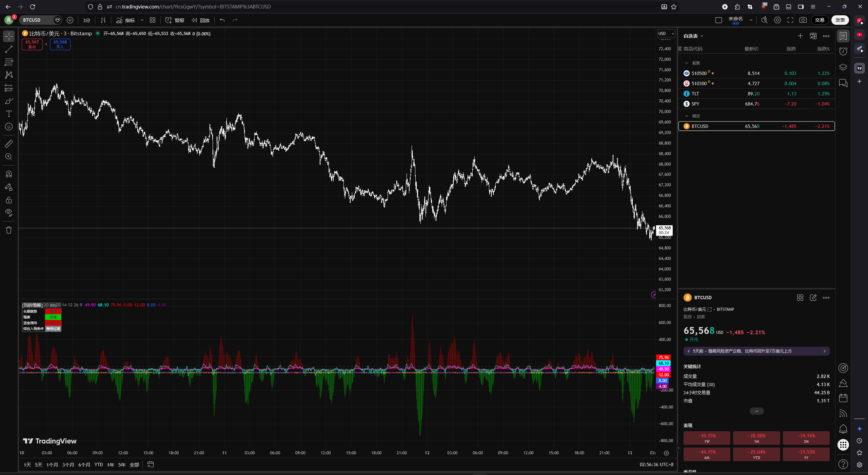Click the ruler measure tool

click(9, 144)
